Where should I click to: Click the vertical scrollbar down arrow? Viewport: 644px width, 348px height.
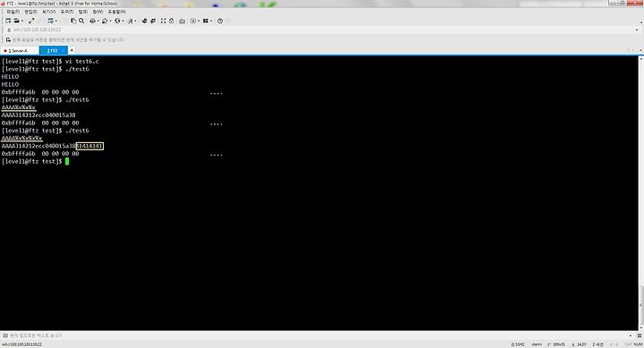point(641,327)
